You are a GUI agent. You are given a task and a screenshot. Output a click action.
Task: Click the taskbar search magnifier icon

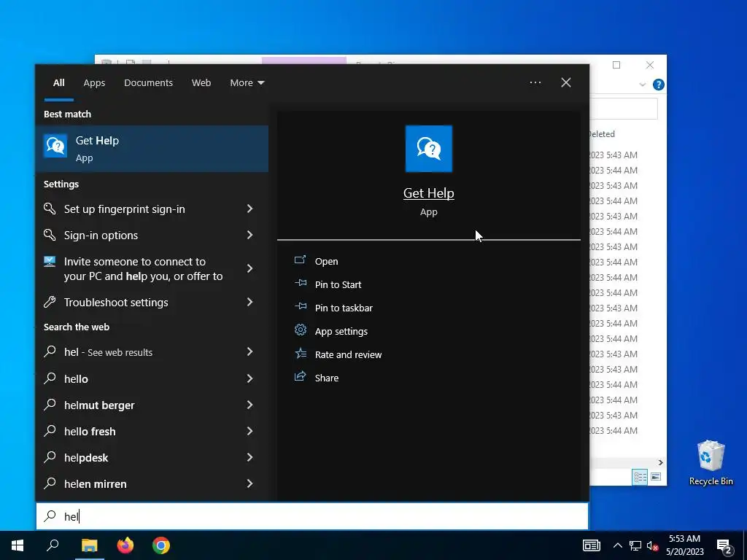tap(53, 545)
